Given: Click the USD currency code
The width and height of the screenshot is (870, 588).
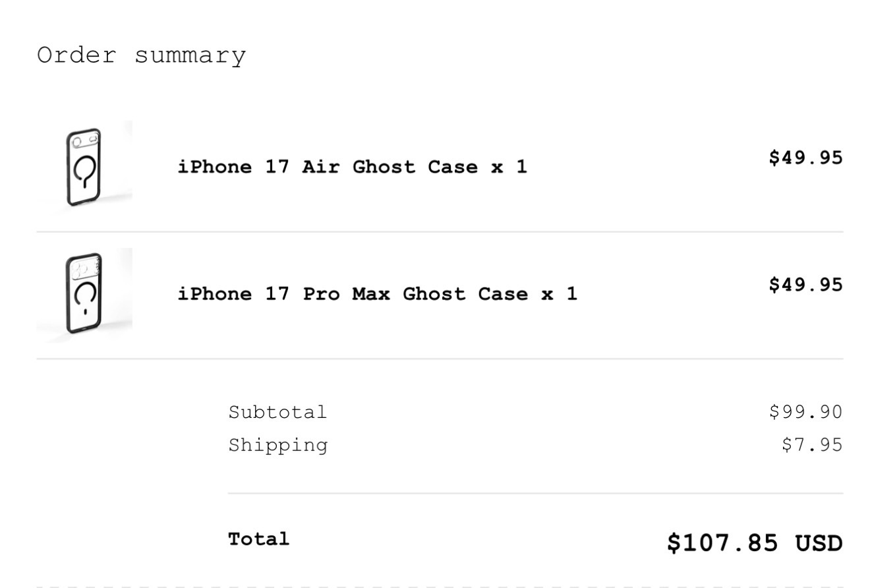Looking at the screenshot, I should (x=819, y=543).
